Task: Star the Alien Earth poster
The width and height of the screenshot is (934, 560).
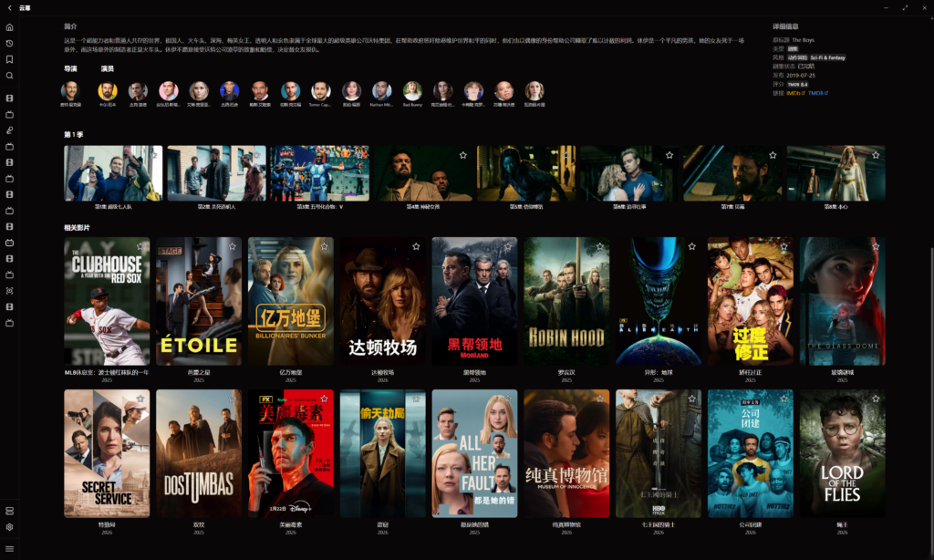Action: 691,246
